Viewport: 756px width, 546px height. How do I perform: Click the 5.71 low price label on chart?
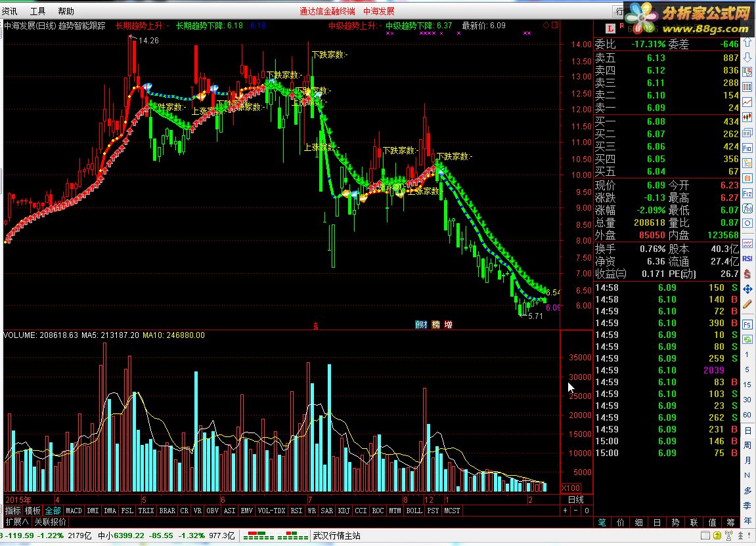tap(536, 316)
